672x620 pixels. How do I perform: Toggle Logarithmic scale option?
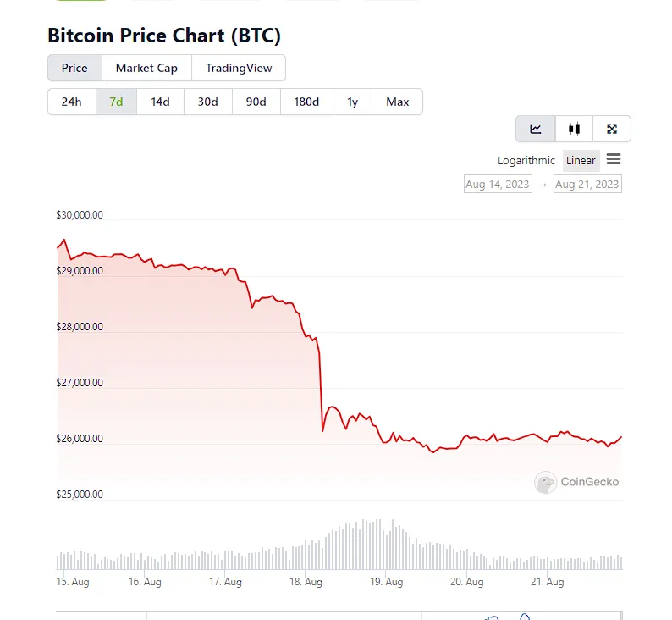526,161
